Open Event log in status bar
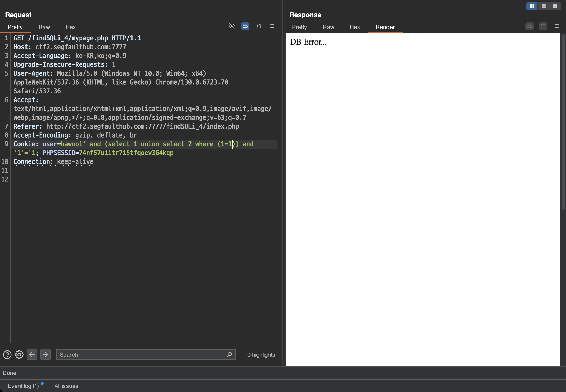Viewport: 566px width, 392px height. coord(23,386)
